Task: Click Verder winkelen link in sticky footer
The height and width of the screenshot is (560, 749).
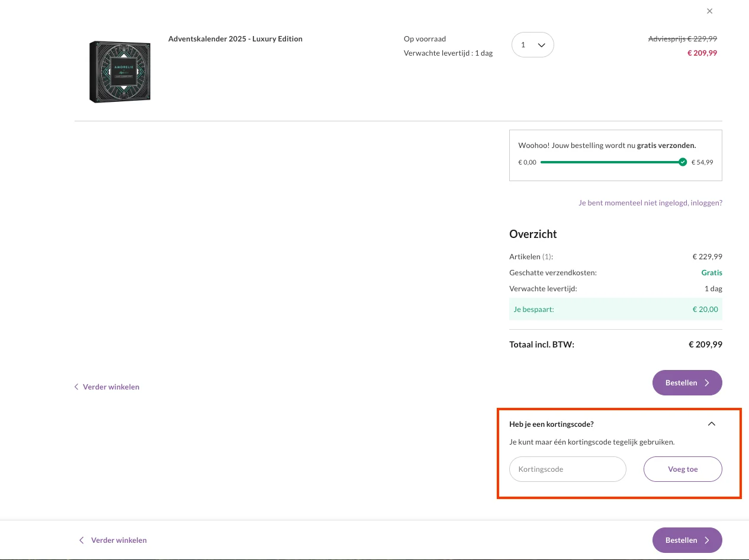Action: [x=118, y=540]
